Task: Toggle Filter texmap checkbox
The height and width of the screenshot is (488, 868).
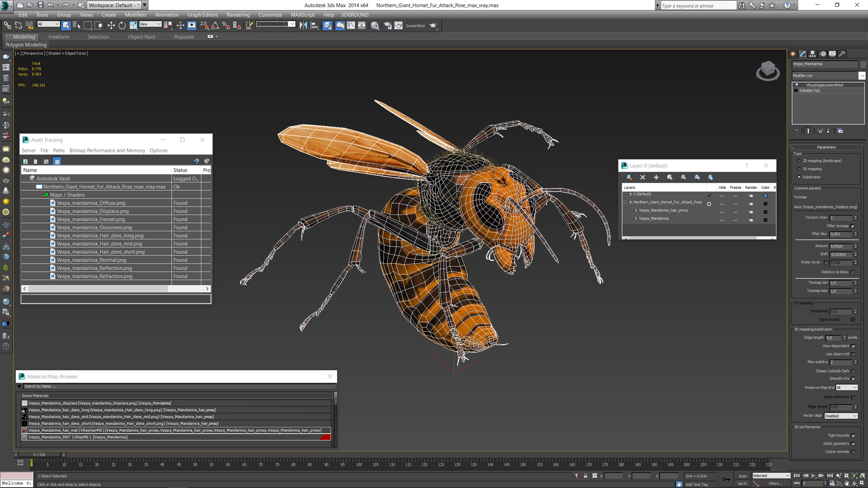Action: click(x=853, y=226)
